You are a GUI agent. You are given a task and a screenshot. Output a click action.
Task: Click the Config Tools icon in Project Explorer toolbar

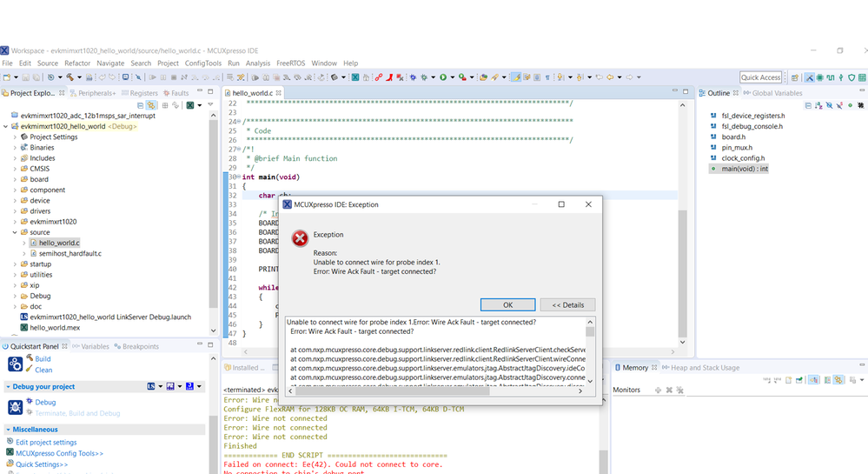click(x=190, y=105)
